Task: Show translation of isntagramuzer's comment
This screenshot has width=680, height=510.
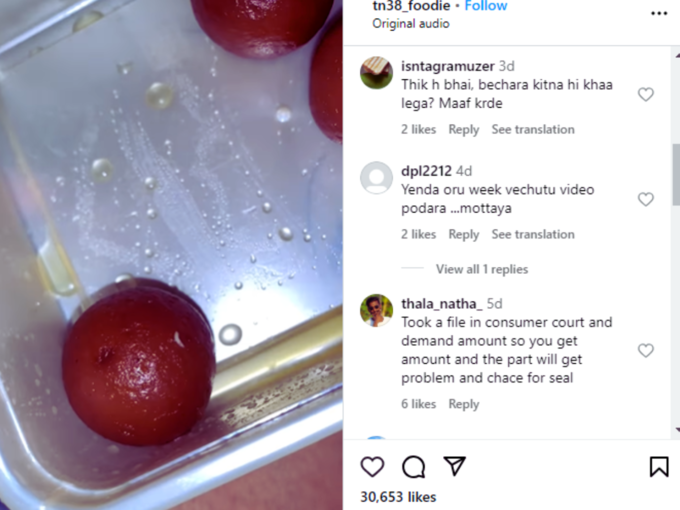Action: coord(533,129)
